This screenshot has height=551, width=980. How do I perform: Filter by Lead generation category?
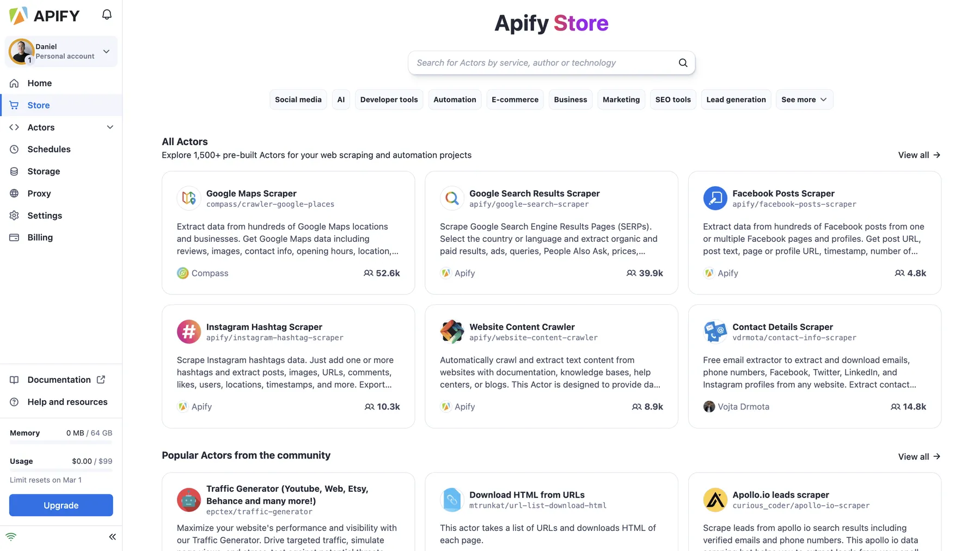point(736,100)
